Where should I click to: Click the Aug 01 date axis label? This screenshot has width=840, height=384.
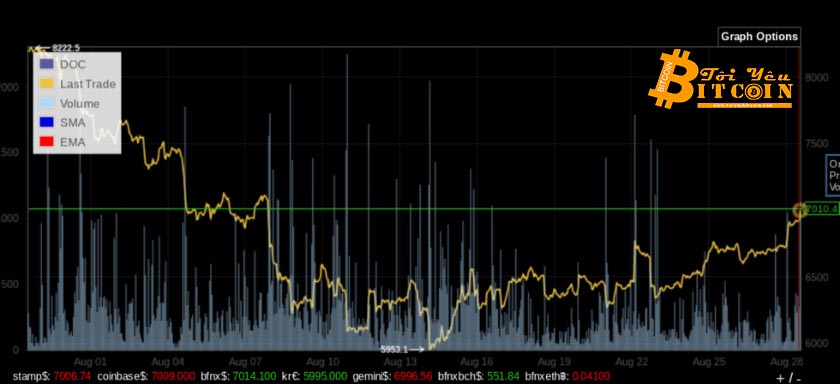tap(90, 362)
